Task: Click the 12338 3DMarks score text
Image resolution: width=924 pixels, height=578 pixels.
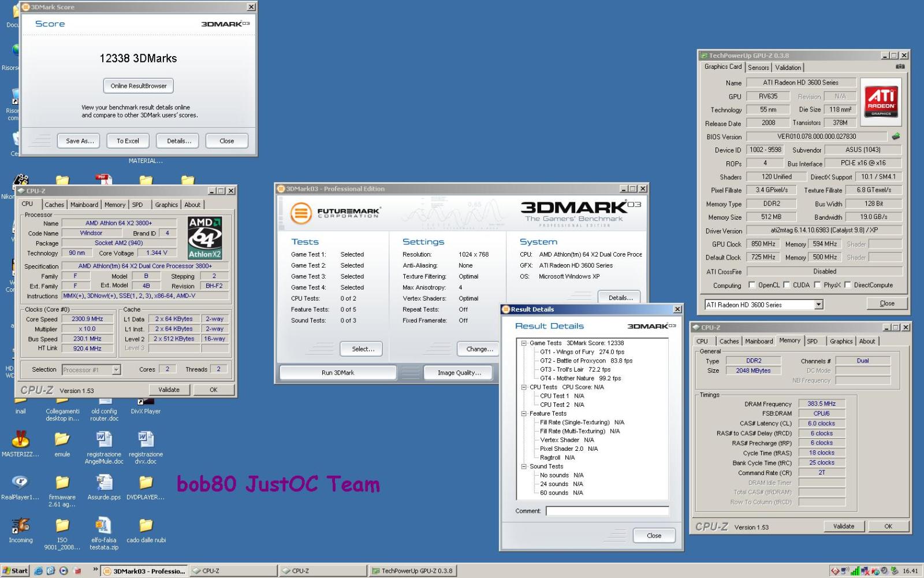Action: pyautogui.click(x=138, y=58)
